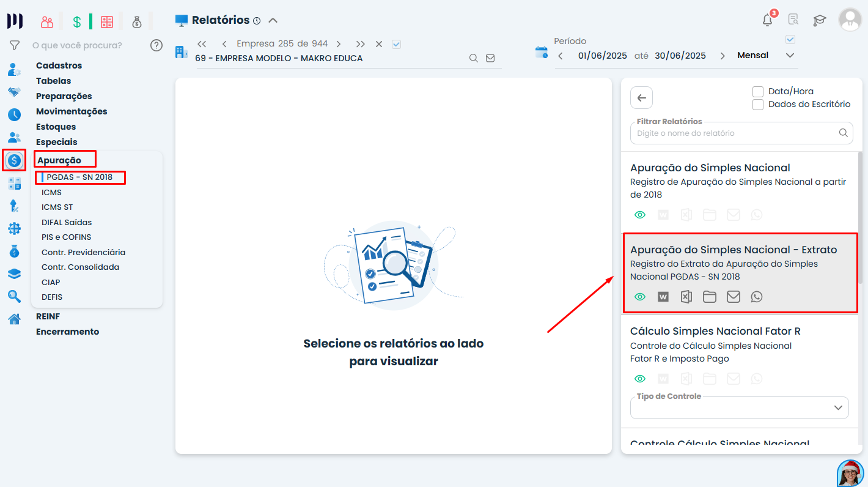Export Apuração do Simples Nacional - Extrato to Word
Viewport: 868px width, 487px height.
[x=663, y=297]
